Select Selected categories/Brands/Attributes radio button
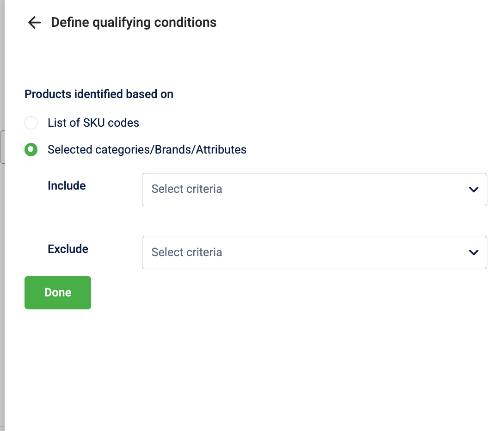This screenshot has height=431, width=504. (31, 150)
